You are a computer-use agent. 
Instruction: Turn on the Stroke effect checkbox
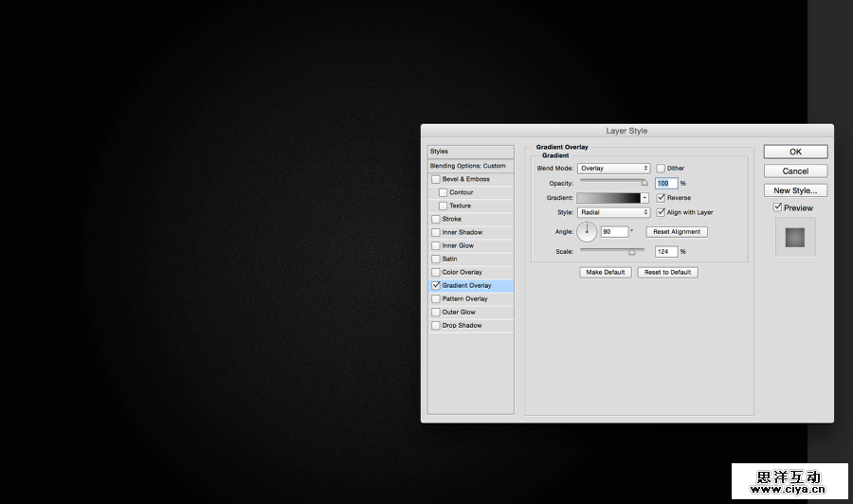pyautogui.click(x=436, y=219)
